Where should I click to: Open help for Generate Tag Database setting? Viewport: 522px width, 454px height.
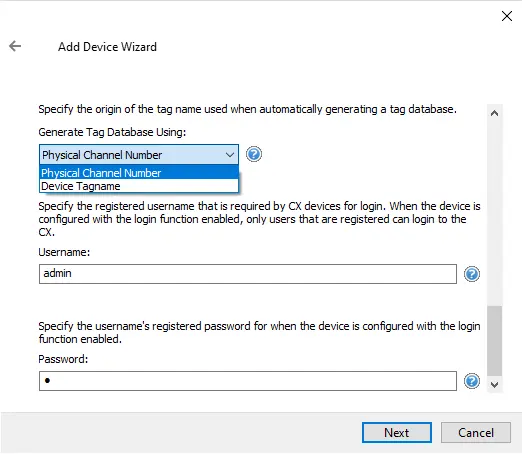point(254,154)
